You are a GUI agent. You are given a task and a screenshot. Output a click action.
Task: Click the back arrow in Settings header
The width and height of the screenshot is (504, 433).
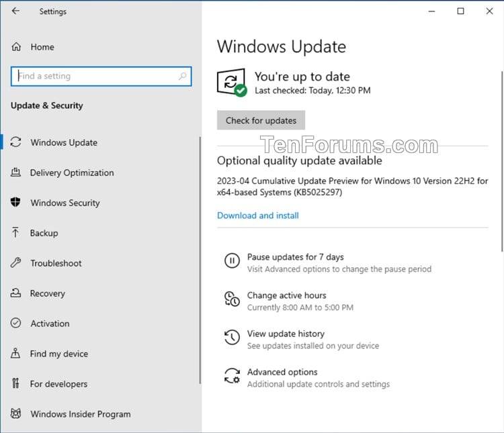tap(15, 11)
